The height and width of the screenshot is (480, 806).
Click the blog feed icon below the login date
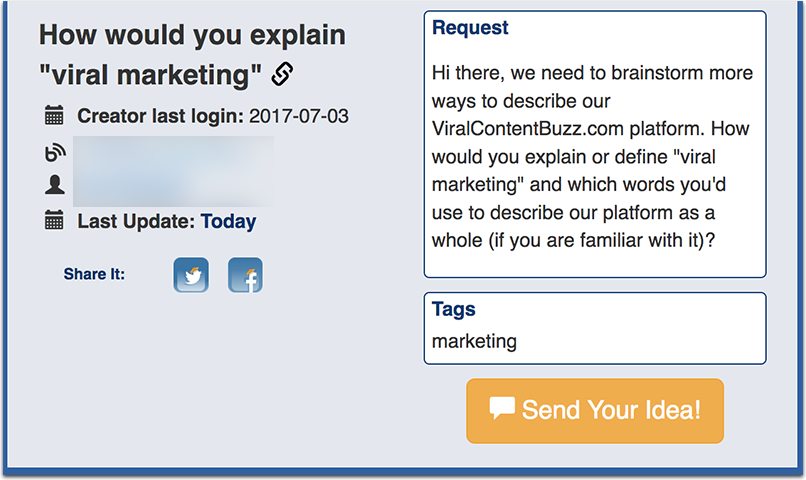point(54,153)
